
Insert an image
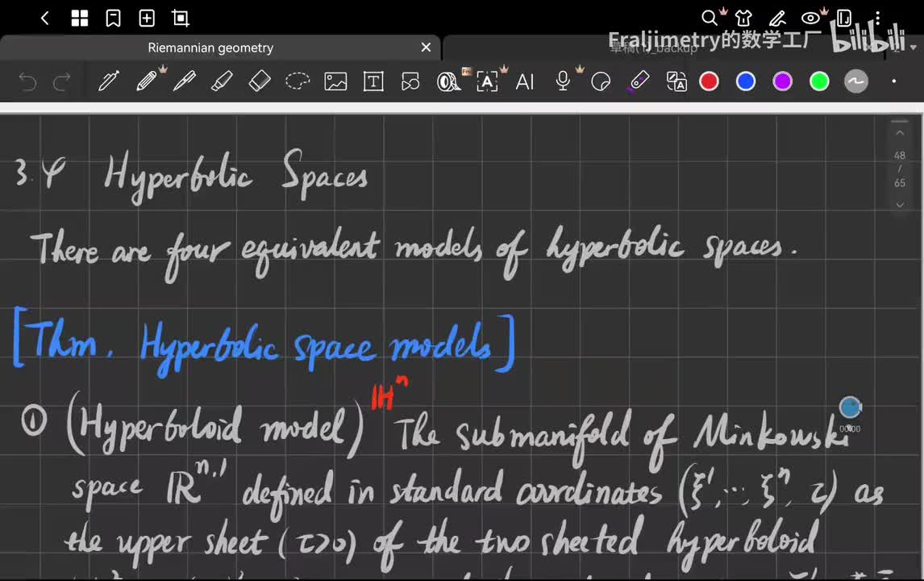[335, 82]
